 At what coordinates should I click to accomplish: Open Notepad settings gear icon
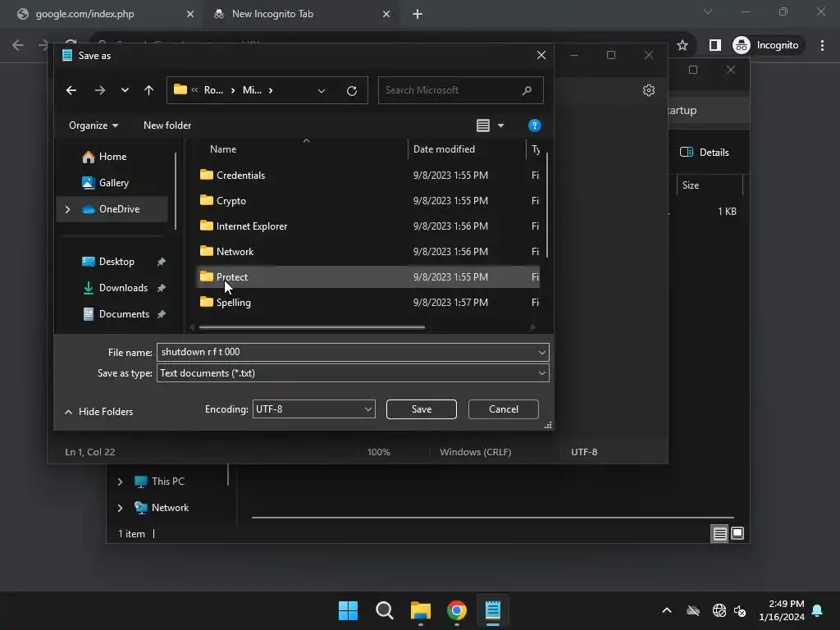pyautogui.click(x=649, y=90)
